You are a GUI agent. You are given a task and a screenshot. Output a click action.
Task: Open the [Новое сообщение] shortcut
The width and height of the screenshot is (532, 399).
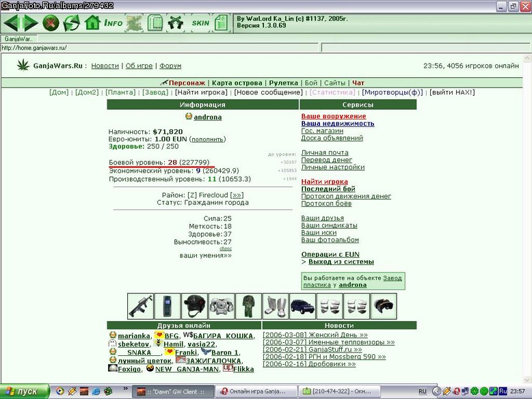268,92
